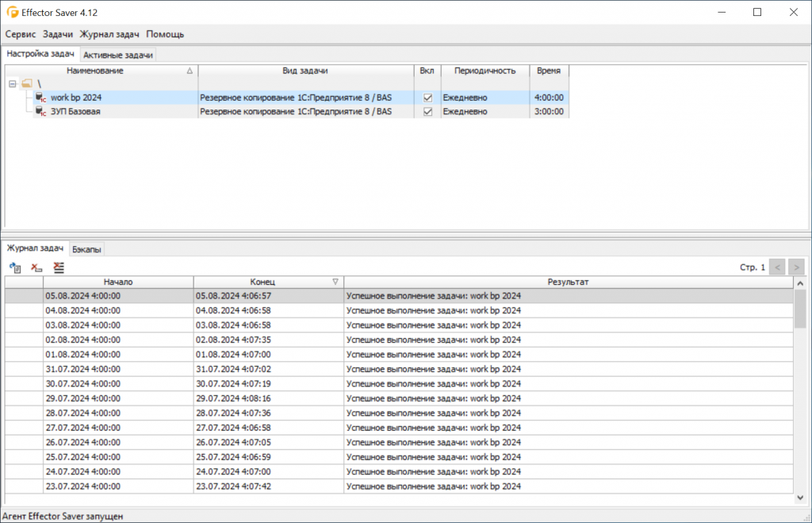Open the Журнал задач menu
The height and width of the screenshot is (523, 812).
(x=109, y=34)
